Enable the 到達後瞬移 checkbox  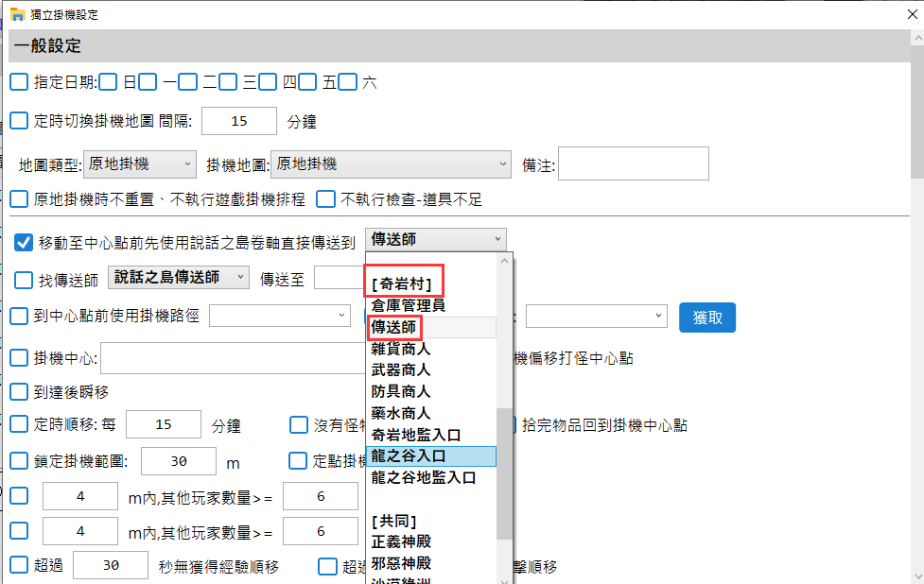click(x=19, y=391)
